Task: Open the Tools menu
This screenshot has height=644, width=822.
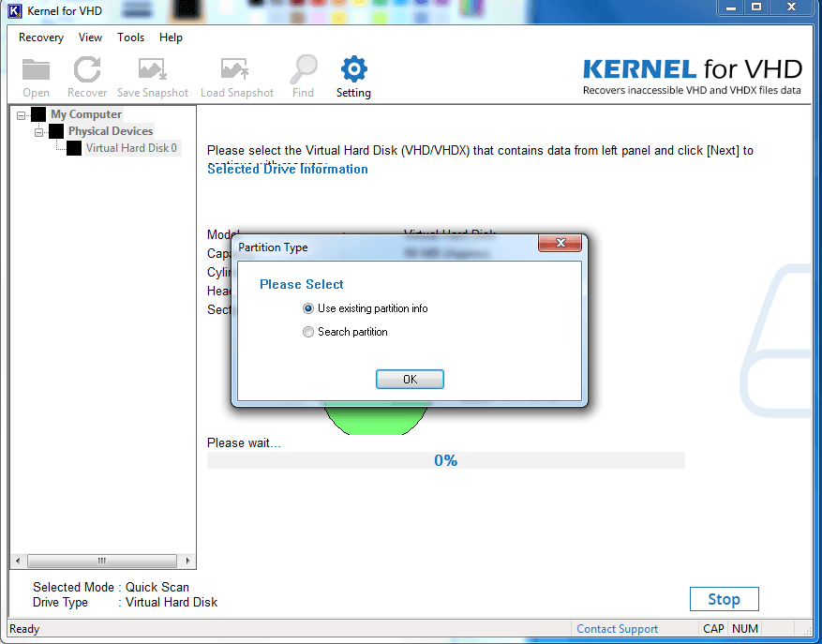Action: click(130, 37)
